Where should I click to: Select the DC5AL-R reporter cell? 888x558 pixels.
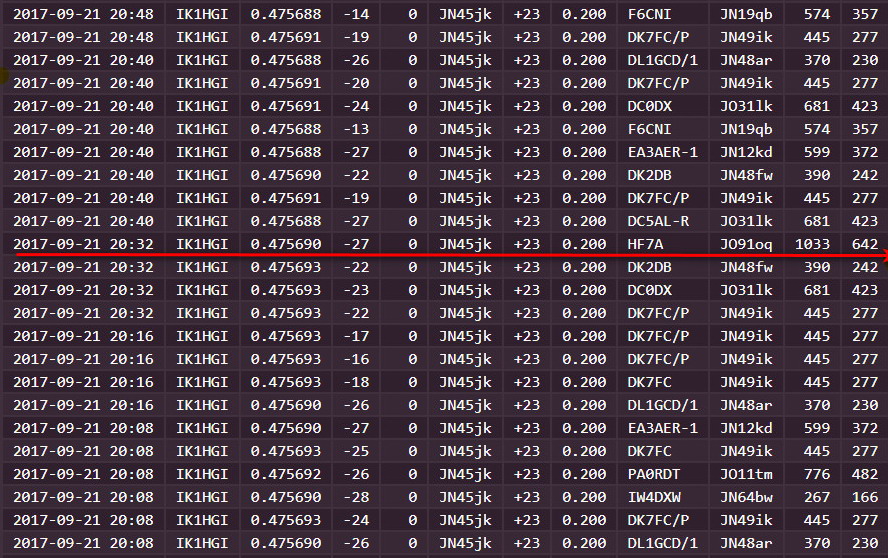click(658, 221)
